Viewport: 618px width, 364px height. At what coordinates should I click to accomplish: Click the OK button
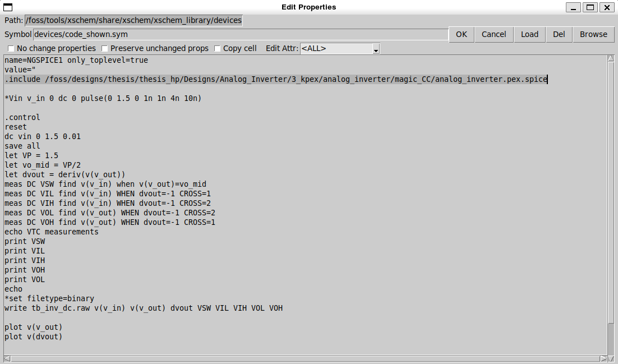(x=461, y=34)
